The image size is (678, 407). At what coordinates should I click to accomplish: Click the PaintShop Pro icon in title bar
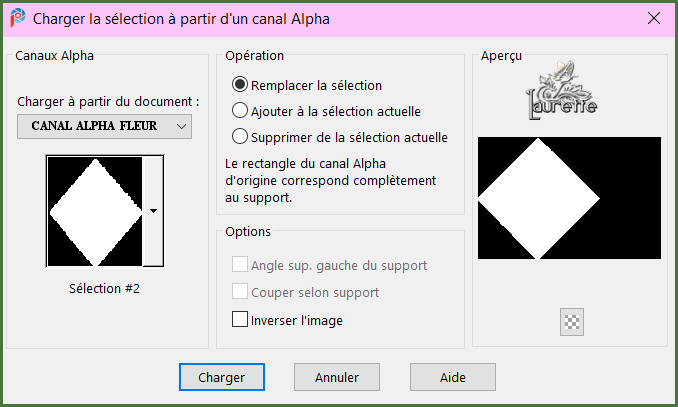tap(17, 18)
